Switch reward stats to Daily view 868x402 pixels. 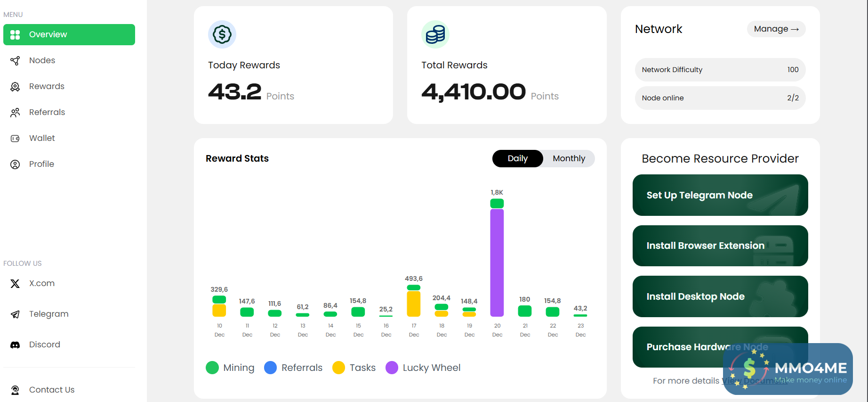click(517, 158)
